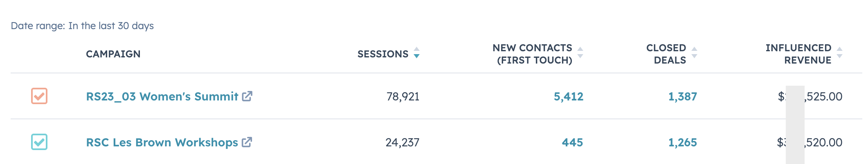The image size is (868, 164).
Task: View the 1,387 closed deals
Action: click(683, 97)
